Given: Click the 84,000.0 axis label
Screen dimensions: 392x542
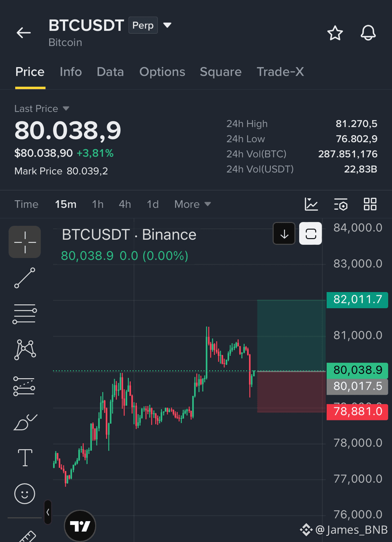Looking at the screenshot, I should 358,228.
